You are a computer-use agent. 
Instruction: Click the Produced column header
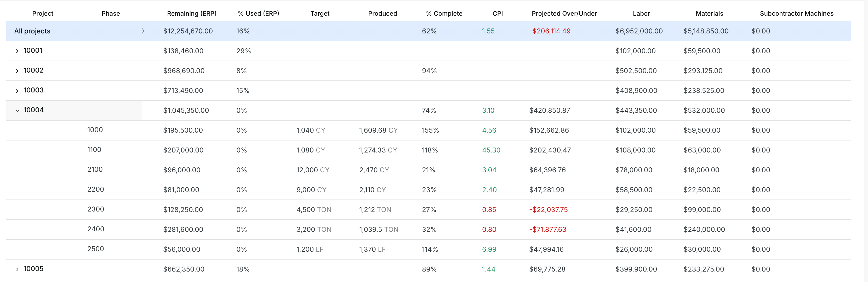(382, 14)
